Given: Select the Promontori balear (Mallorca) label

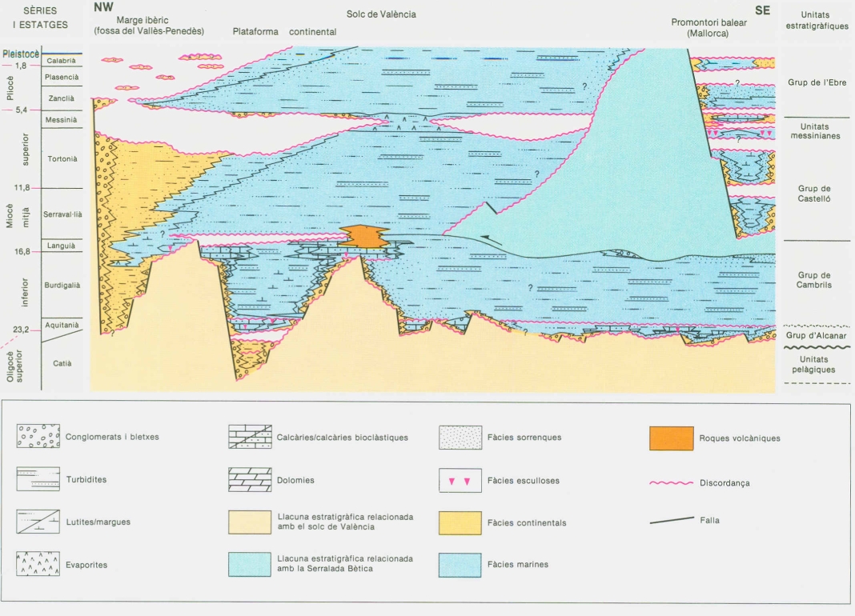Looking at the screenshot, I should tap(708, 28).
